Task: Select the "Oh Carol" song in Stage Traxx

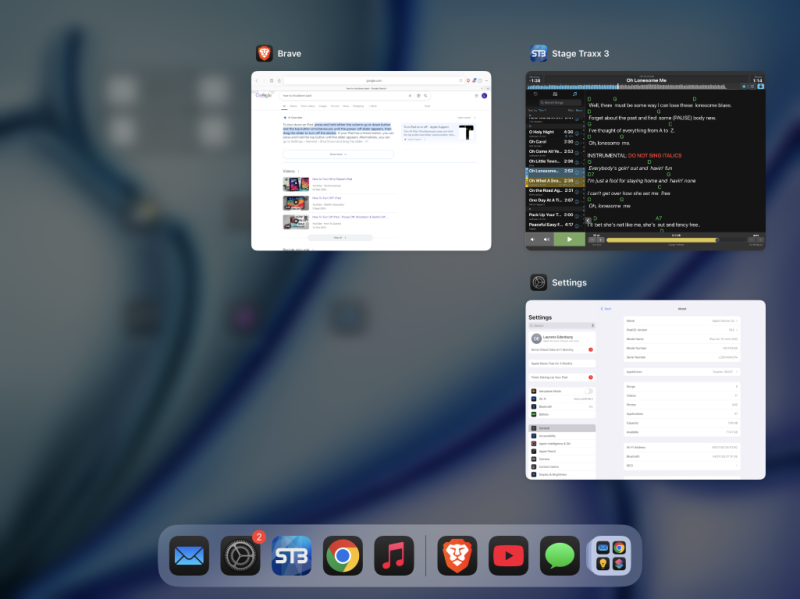Action: (x=552, y=142)
